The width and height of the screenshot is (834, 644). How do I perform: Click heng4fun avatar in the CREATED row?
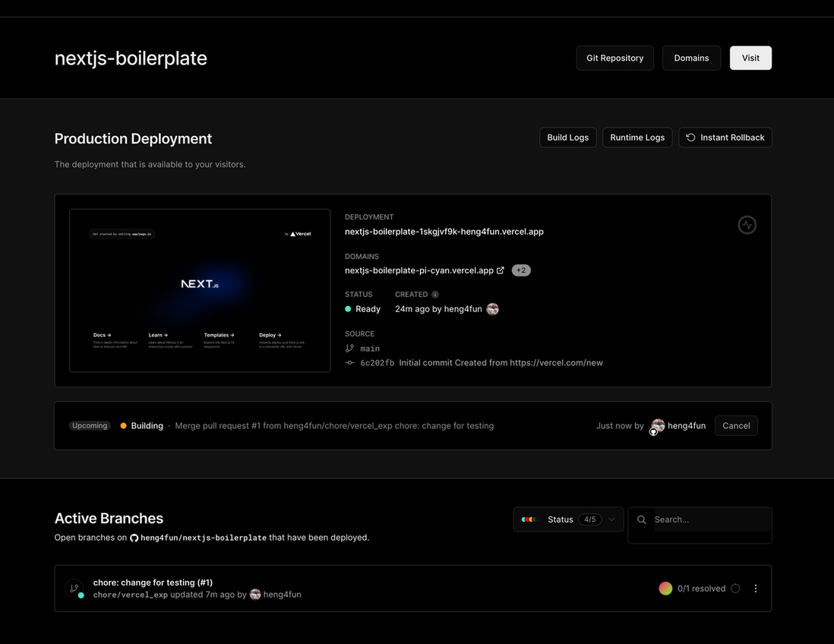pos(492,309)
